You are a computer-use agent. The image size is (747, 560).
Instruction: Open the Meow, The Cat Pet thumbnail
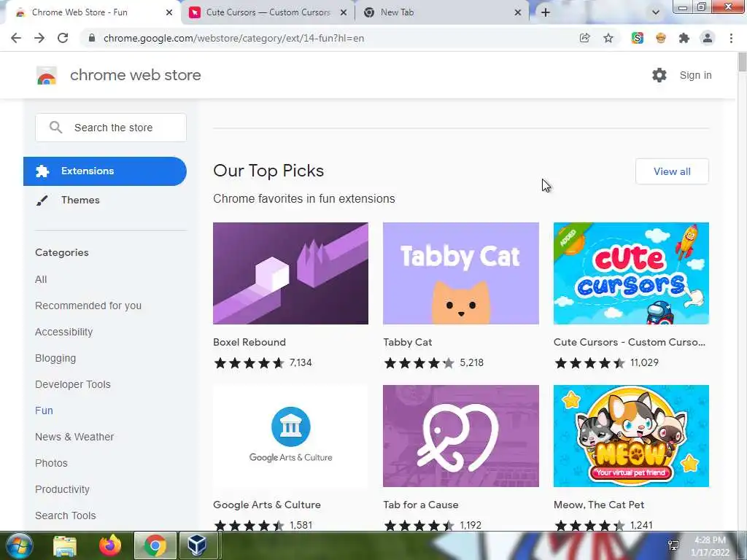[631, 436]
